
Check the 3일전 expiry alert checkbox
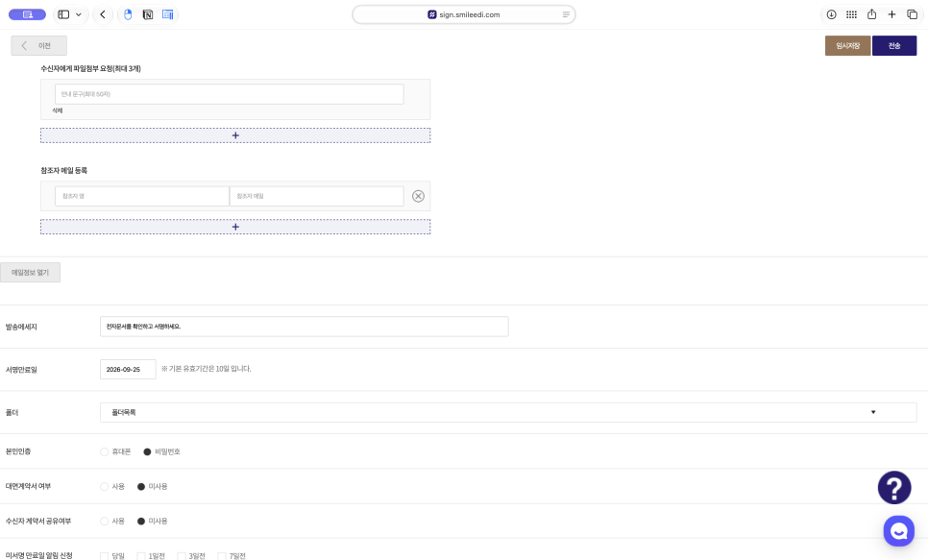tap(182, 556)
